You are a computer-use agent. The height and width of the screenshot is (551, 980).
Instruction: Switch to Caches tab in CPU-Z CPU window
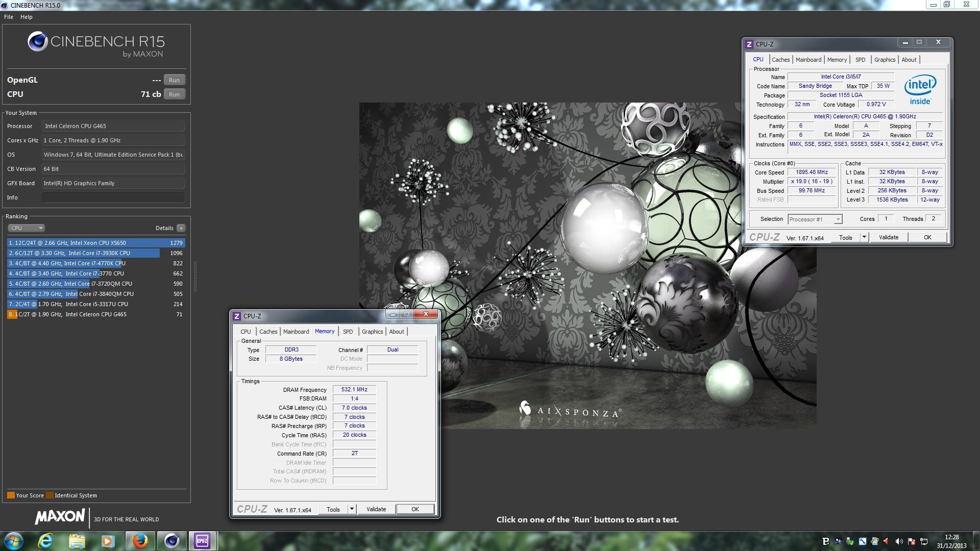click(x=780, y=60)
